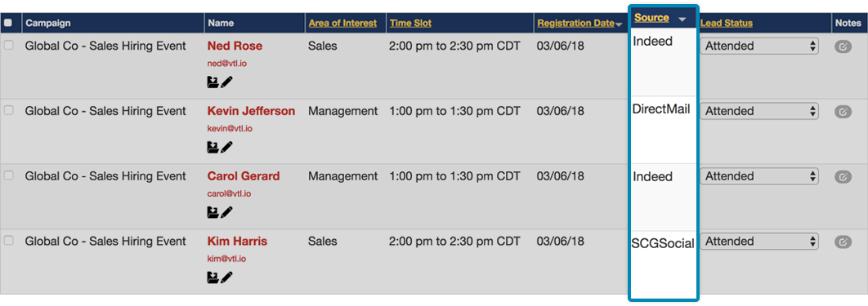The height and width of the screenshot is (306, 868).
Task: Sort by Registration Date column header
Action: click(575, 23)
